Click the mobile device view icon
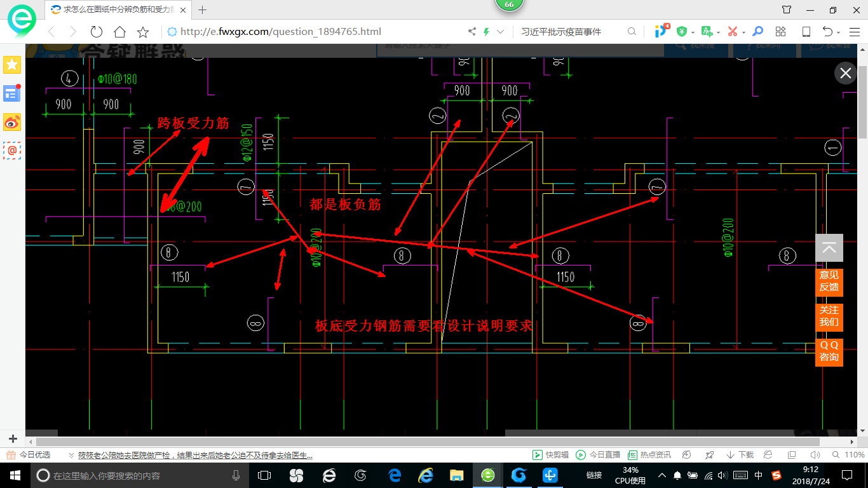The height and width of the screenshot is (488, 868). pos(806,32)
